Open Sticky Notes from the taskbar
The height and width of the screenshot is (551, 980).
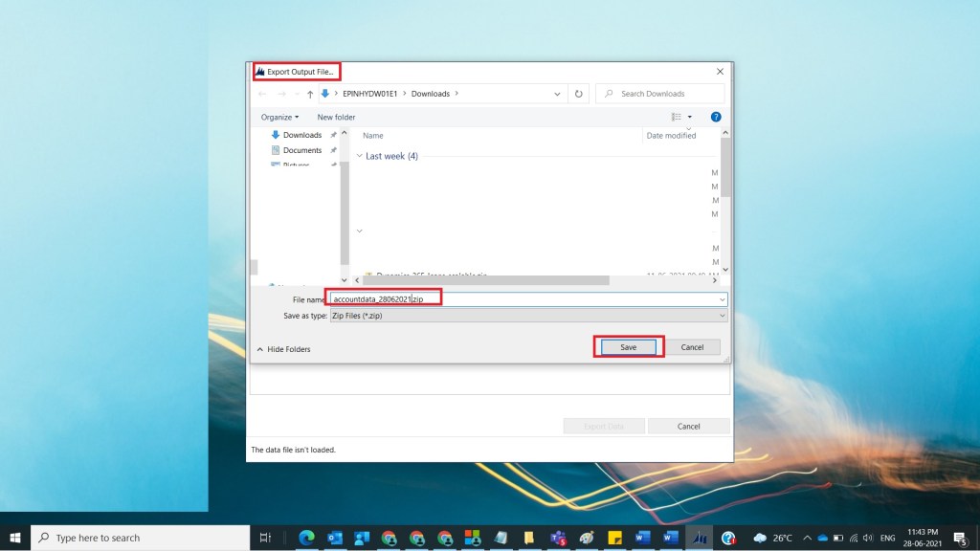pos(617,538)
